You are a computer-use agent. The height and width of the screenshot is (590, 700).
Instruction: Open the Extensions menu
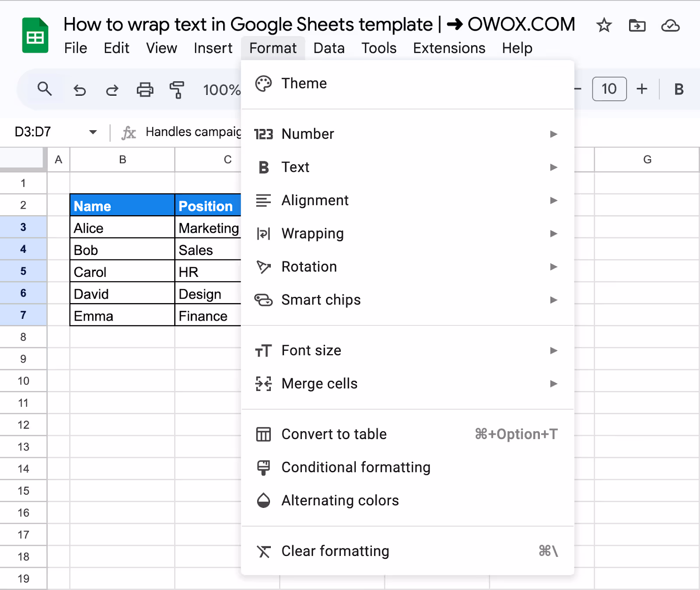pos(449,48)
